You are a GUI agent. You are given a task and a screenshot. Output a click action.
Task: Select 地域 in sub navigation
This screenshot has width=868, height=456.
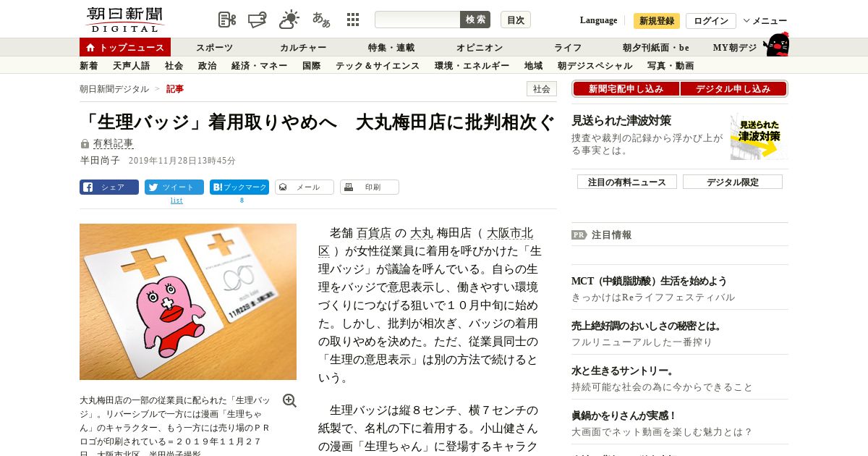click(x=533, y=66)
